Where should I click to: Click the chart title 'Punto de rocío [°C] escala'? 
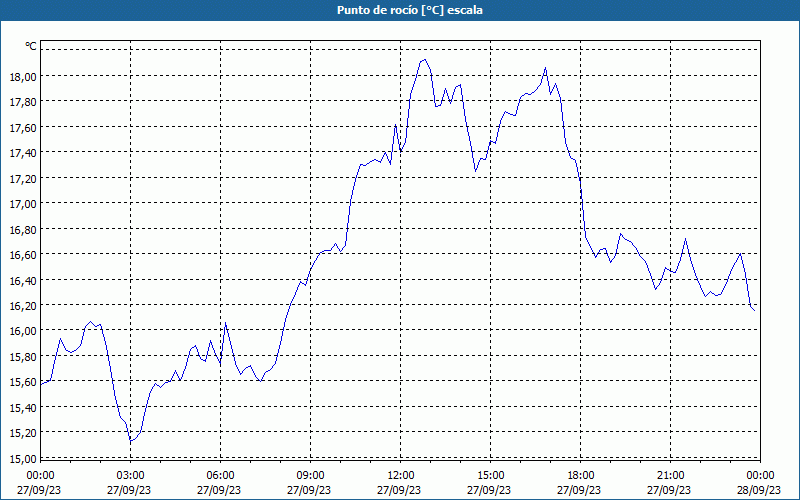[x=410, y=10]
